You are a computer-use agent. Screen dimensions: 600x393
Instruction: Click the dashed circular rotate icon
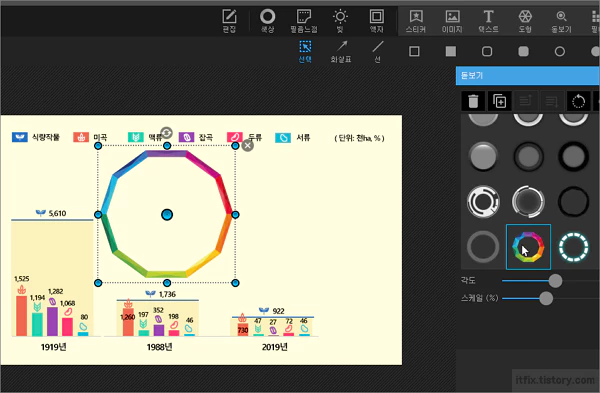578,101
